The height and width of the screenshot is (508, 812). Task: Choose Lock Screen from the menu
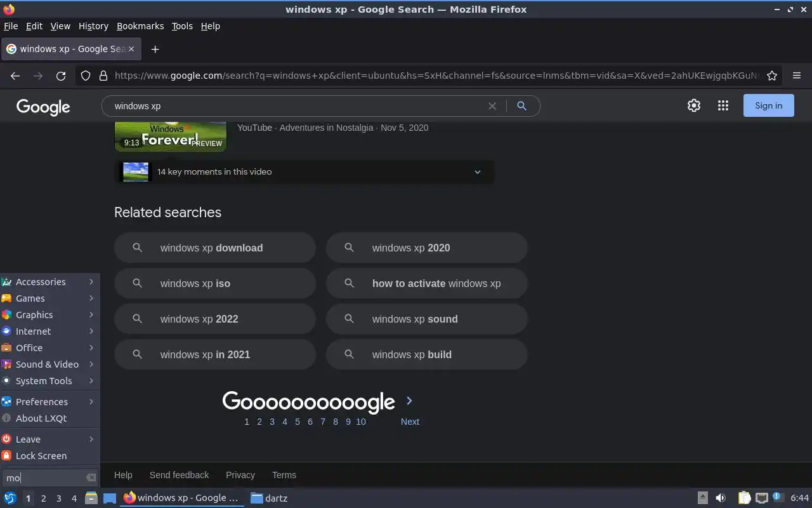[x=50, y=456]
